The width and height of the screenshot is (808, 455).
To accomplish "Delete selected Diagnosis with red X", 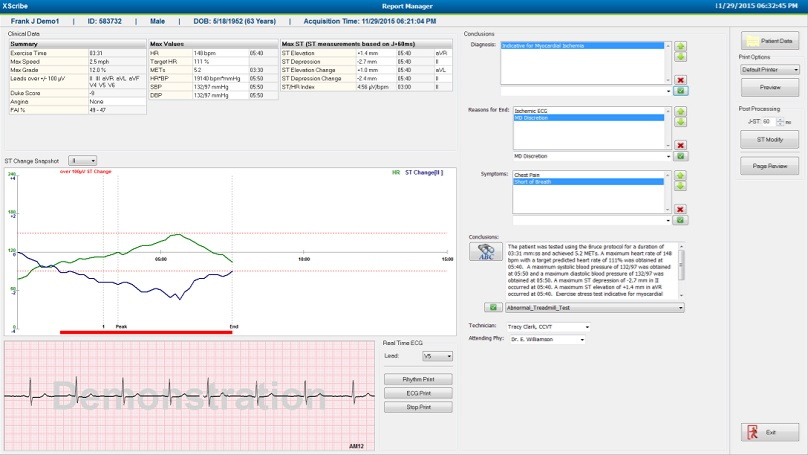I will 680,79.
